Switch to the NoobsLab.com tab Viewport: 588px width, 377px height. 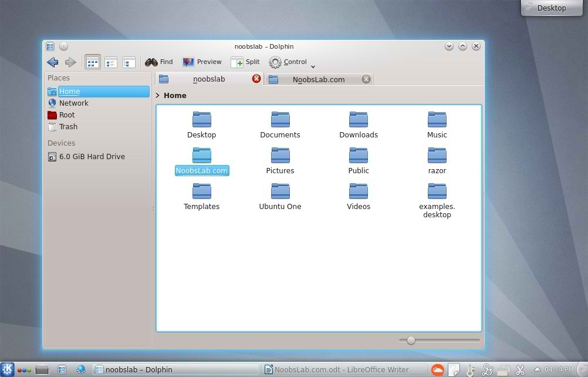[x=319, y=79]
